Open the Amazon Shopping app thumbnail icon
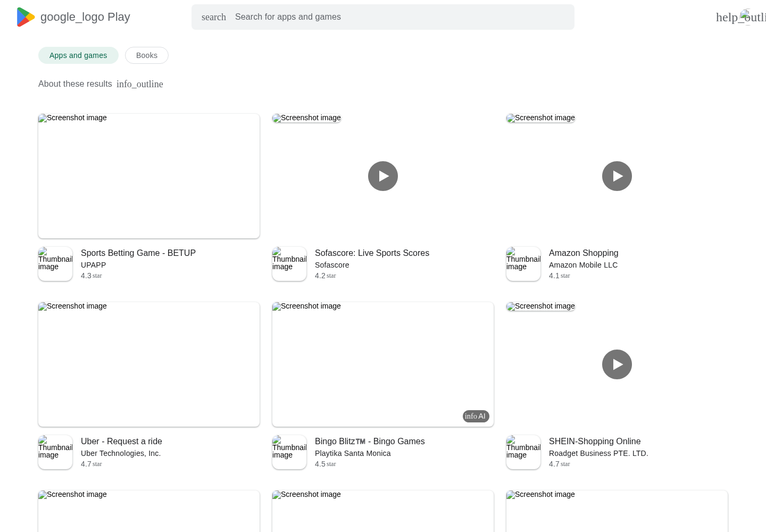 coord(523,264)
